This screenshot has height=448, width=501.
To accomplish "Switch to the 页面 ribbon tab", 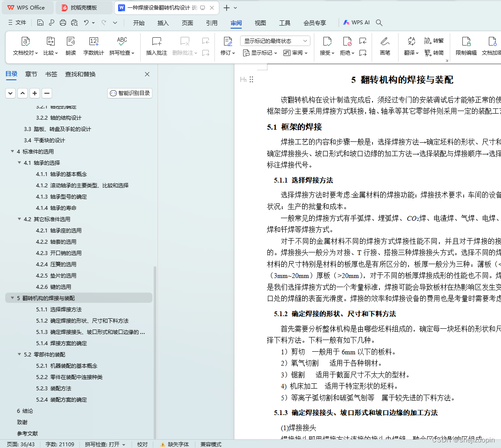I will click(187, 23).
